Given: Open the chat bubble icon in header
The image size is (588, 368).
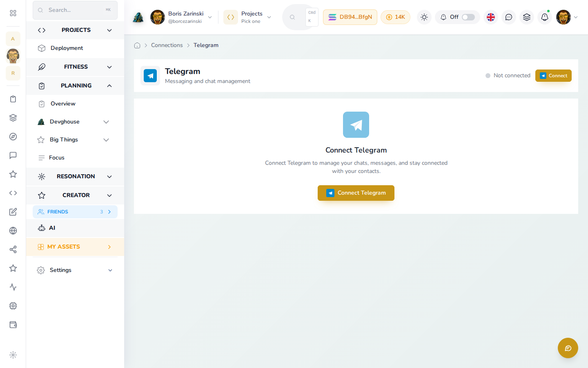Looking at the screenshot, I should tap(509, 17).
